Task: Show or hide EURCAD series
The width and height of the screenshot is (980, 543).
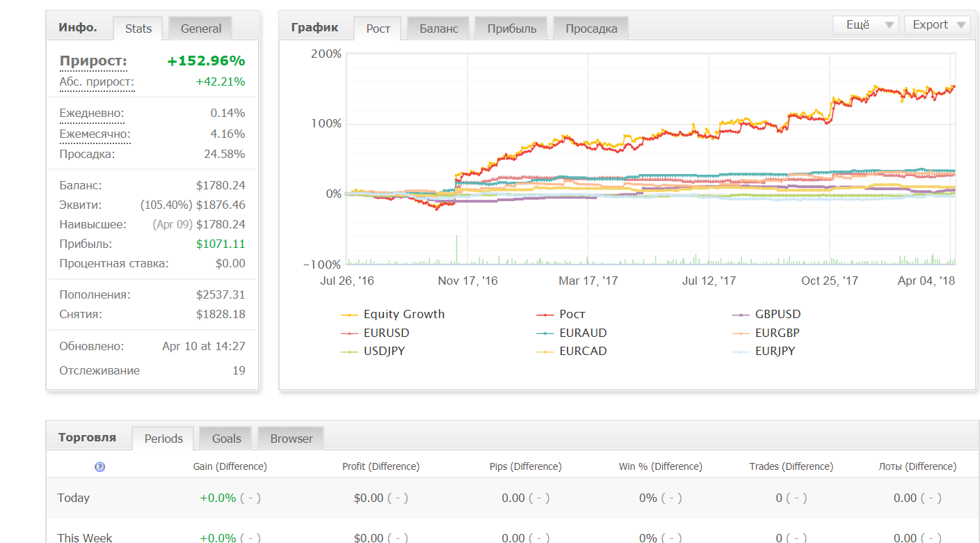Action: tap(572, 351)
